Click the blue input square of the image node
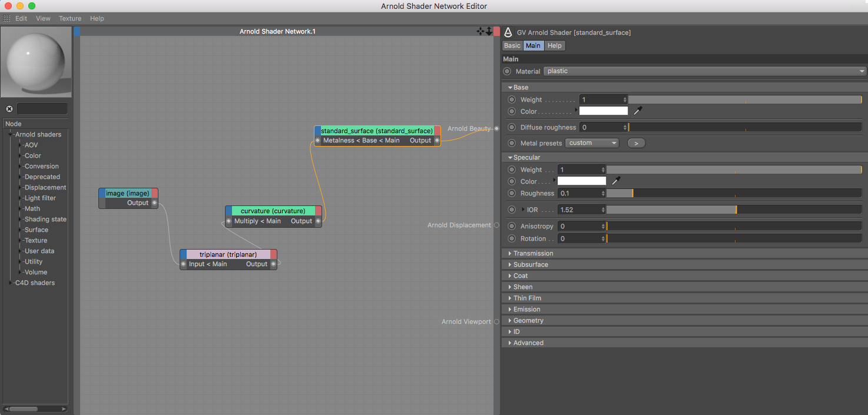The width and height of the screenshot is (868, 415). click(x=102, y=193)
